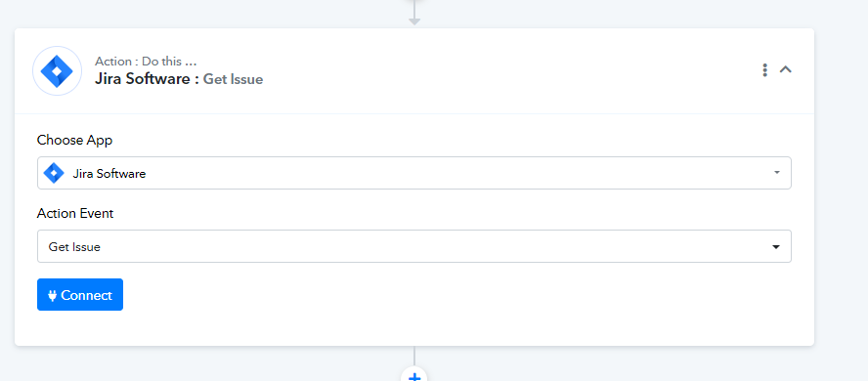Add a new step with the plus button

tap(414, 375)
